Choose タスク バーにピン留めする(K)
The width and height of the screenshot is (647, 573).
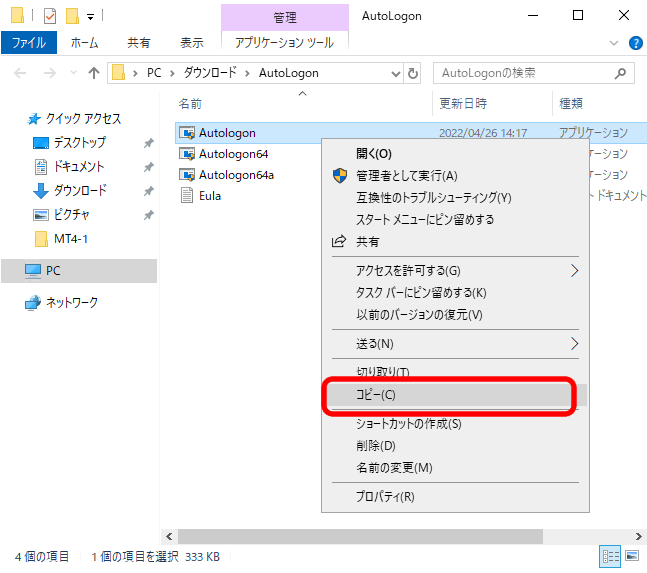pyautogui.click(x=455, y=292)
